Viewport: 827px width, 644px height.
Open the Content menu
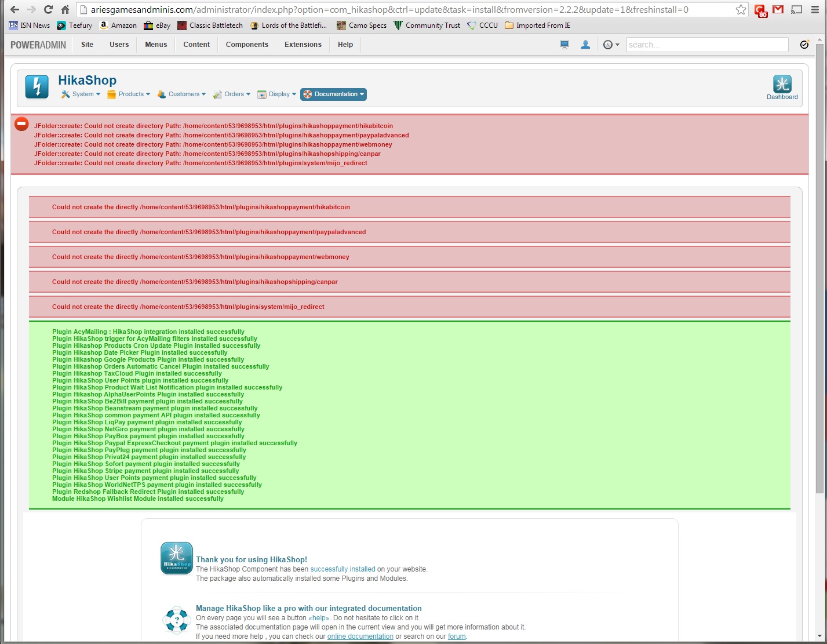tap(196, 45)
